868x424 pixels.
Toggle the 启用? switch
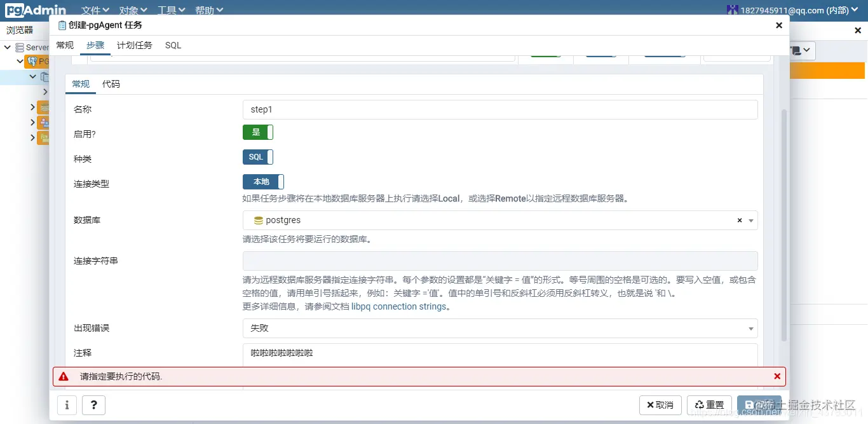pyautogui.click(x=258, y=132)
